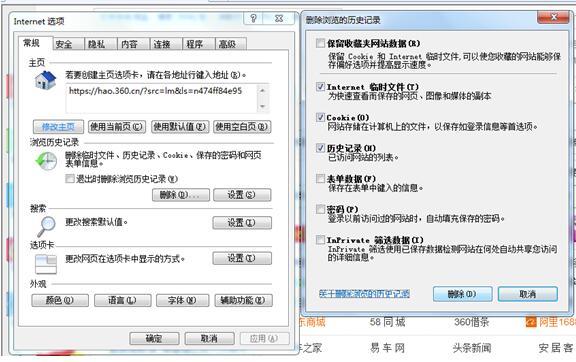Click the home page house icon
576x362 pixels.
[x=45, y=80]
